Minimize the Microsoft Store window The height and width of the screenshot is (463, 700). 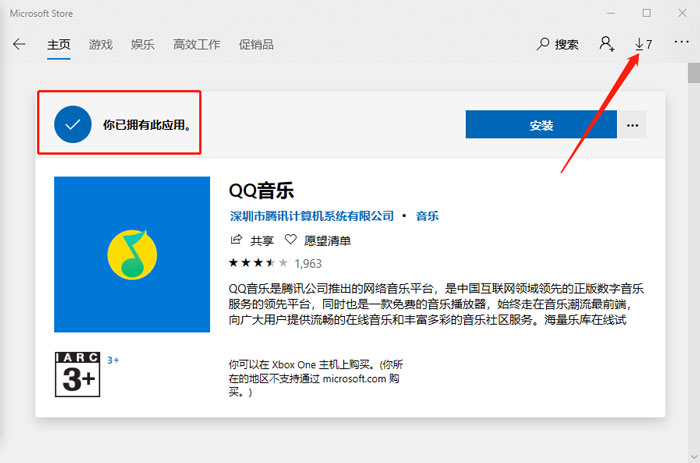(611, 13)
